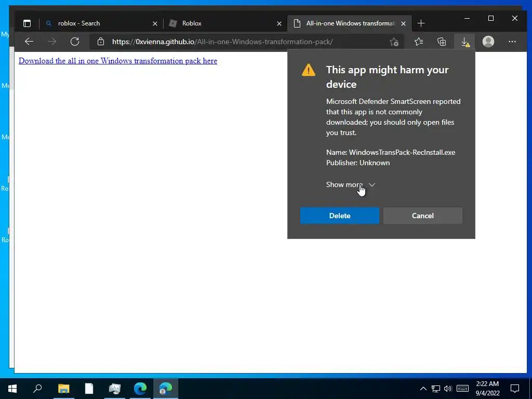Open the blank document taskbar app

click(89, 389)
